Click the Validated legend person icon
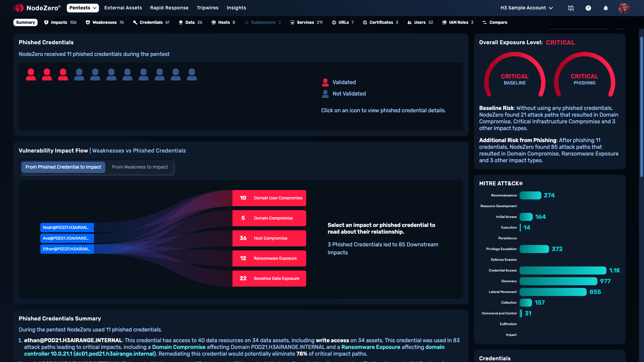Screen dimensions: 644x362 (x=325, y=82)
